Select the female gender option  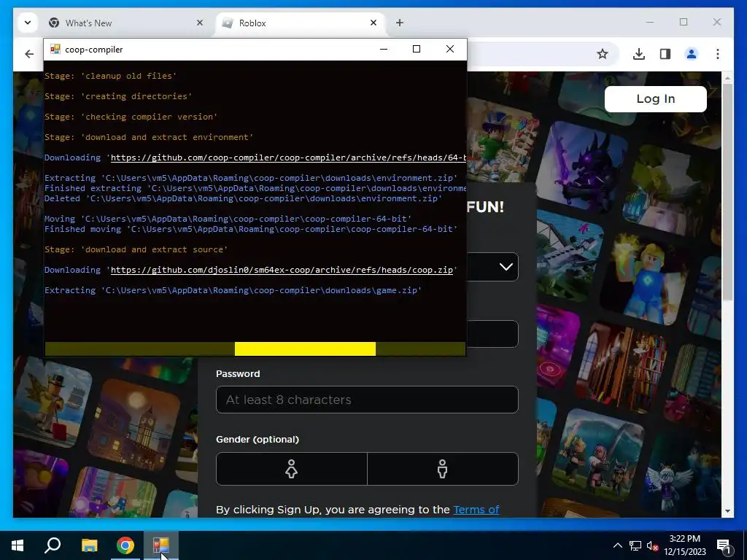pos(292,469)
